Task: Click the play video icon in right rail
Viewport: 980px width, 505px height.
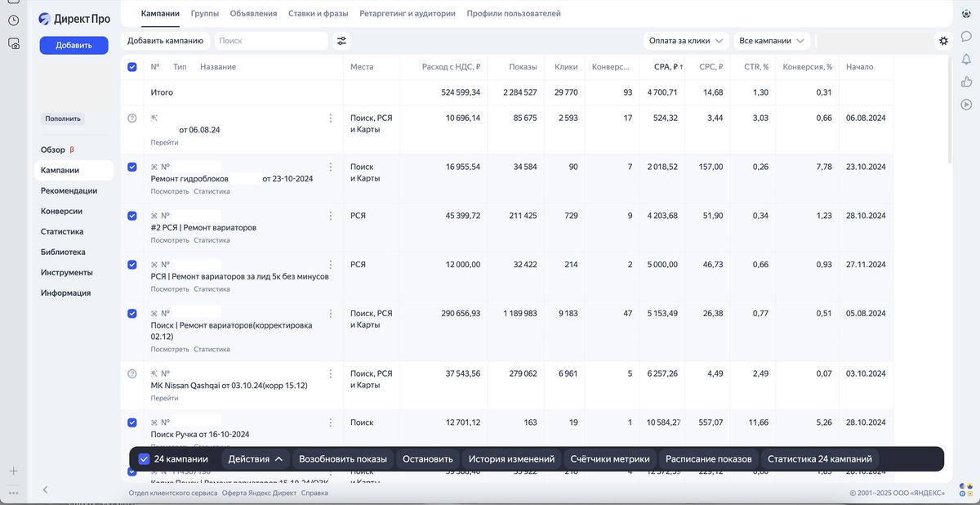Action: 967,104
